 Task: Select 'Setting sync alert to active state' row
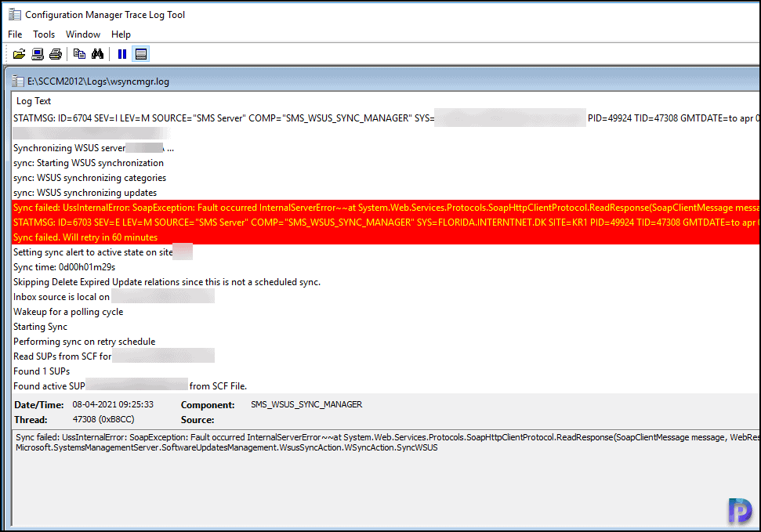click(x=386, y=252)
